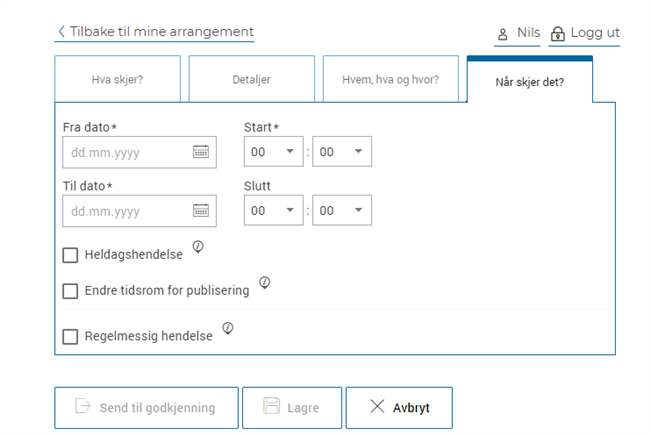Switch to the Hva skjer? tab
Image resolution: width=650 pixels, height=435 pixels.
pos(118,79)
